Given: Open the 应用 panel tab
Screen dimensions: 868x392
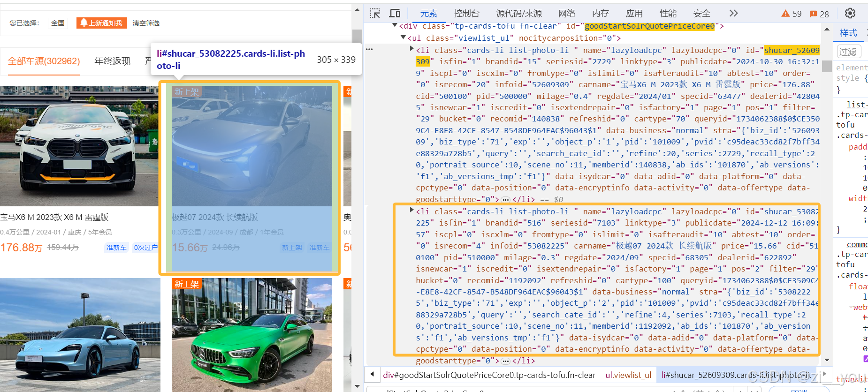Looking at the screenshot, I should (x=634, y=14).
